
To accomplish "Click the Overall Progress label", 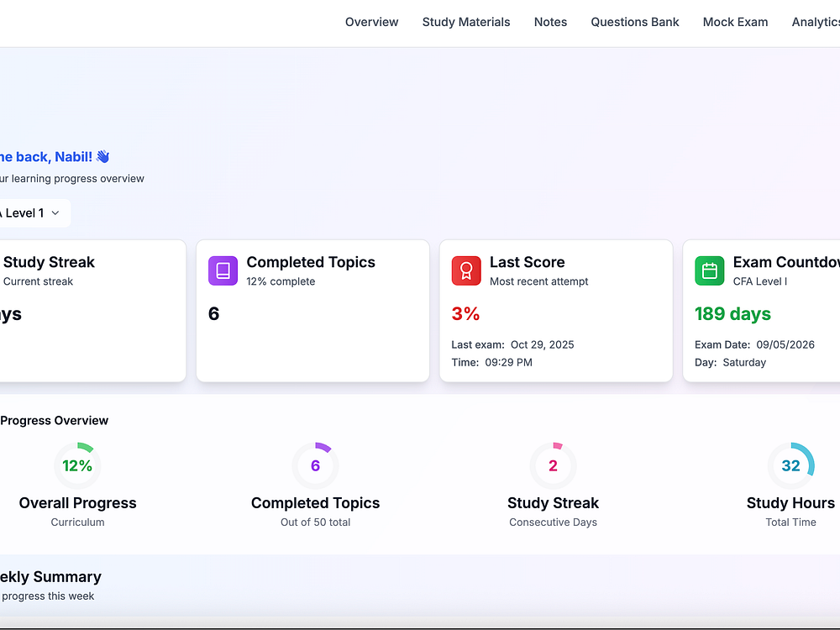I will click(x=77, y=503).
